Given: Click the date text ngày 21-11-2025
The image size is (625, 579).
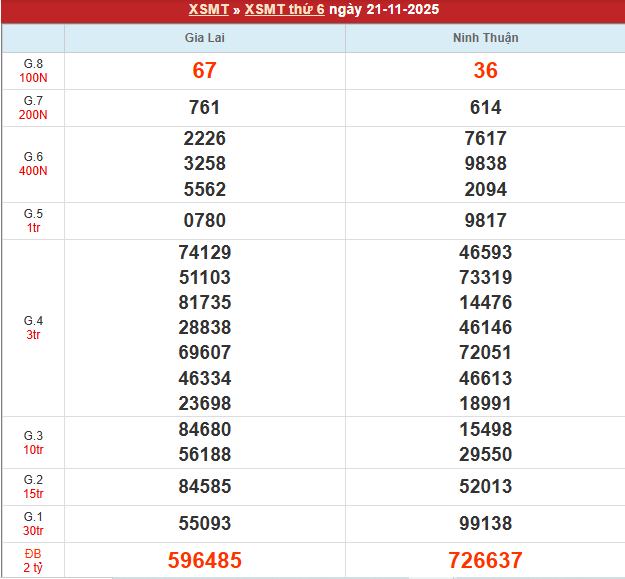Looking at the screenshot, I should coord(384,9).
